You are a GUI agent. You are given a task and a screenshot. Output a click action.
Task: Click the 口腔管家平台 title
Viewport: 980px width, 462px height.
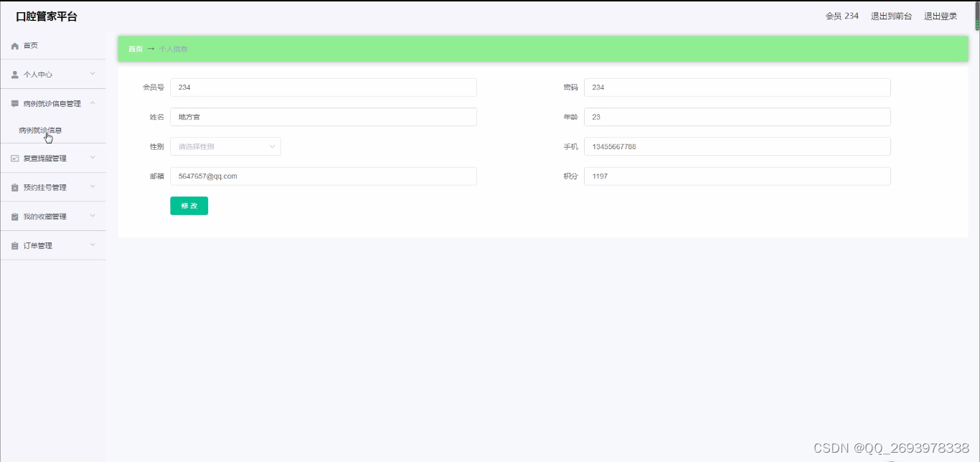[x=47, y=16]
